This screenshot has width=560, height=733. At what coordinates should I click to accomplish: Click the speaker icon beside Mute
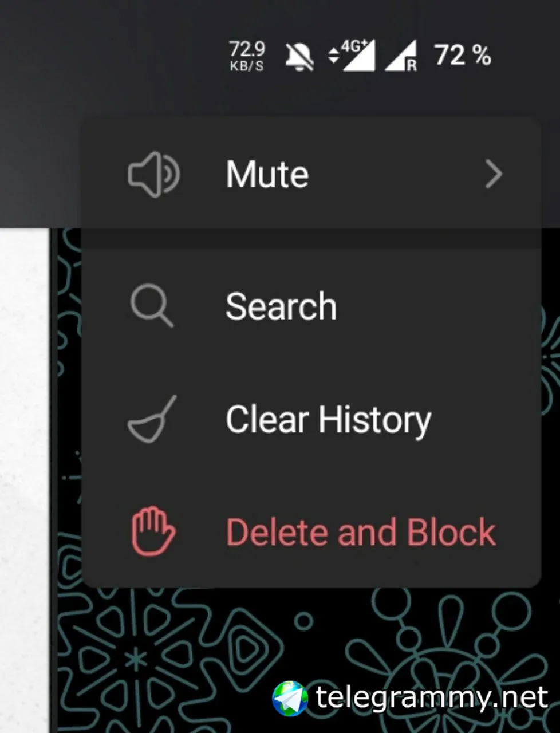[153, 174]
